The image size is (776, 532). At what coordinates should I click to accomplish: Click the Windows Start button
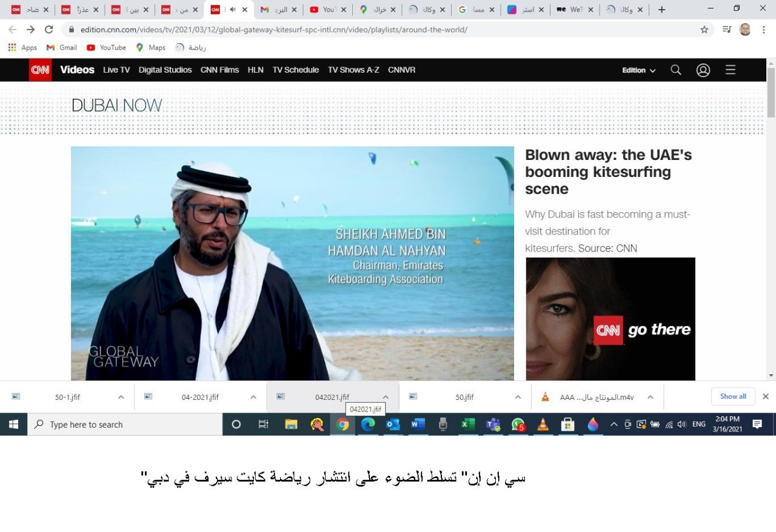(x=13, y=424)
